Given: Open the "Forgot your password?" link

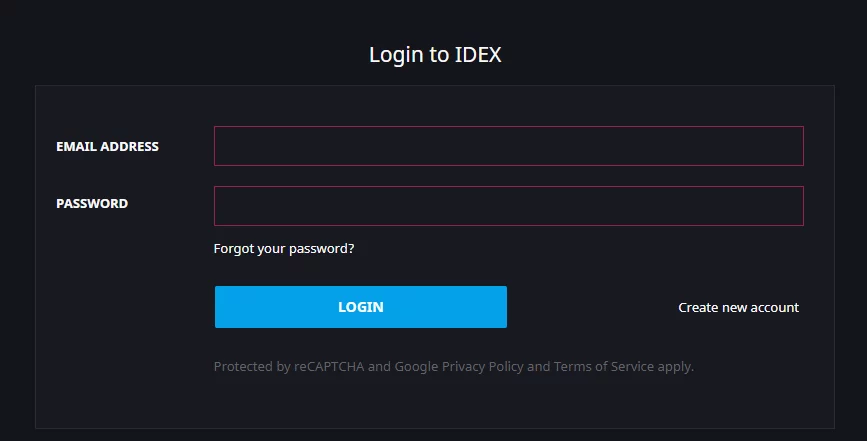Looking at the screenshot, I should coord(284,248).
